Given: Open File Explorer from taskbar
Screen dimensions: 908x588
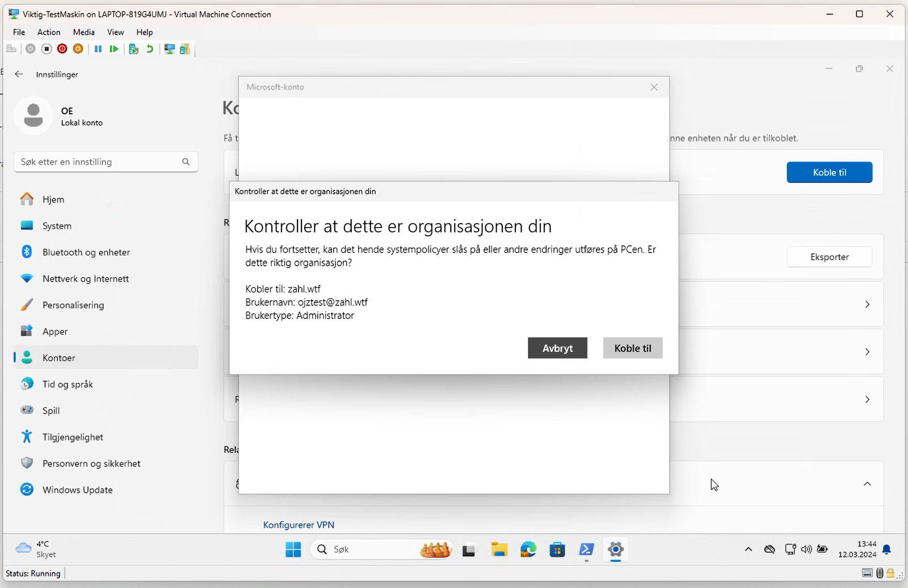Looking at the screenshot, I should click(x=499, y=549).
